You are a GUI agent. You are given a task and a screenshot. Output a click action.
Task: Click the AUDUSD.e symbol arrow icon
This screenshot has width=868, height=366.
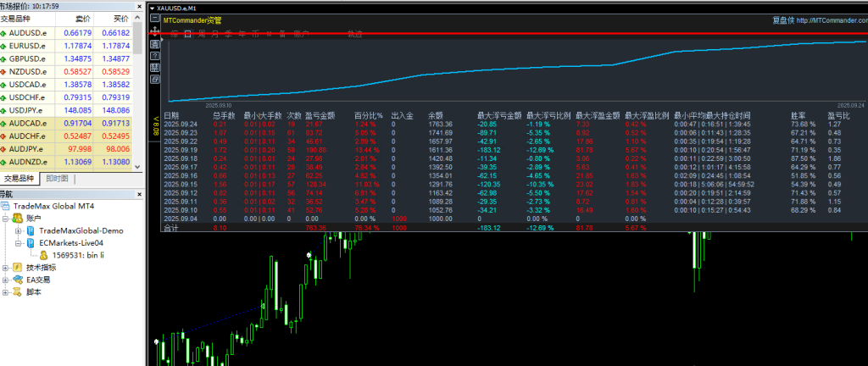click(x=6, y=32)
